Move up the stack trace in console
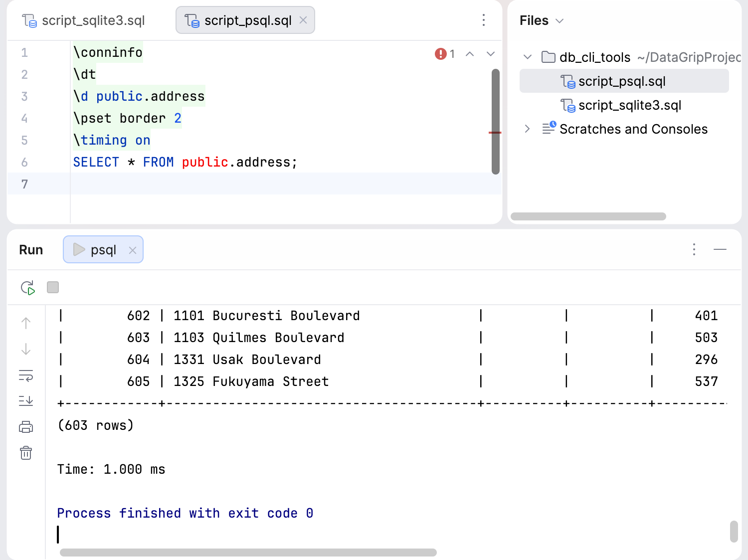748x560 pixels. click(26, 323)
